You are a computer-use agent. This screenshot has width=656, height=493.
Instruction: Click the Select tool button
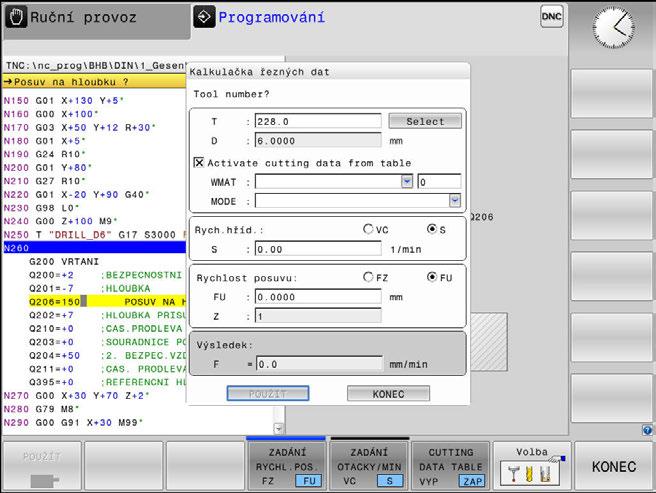[425, 121]
